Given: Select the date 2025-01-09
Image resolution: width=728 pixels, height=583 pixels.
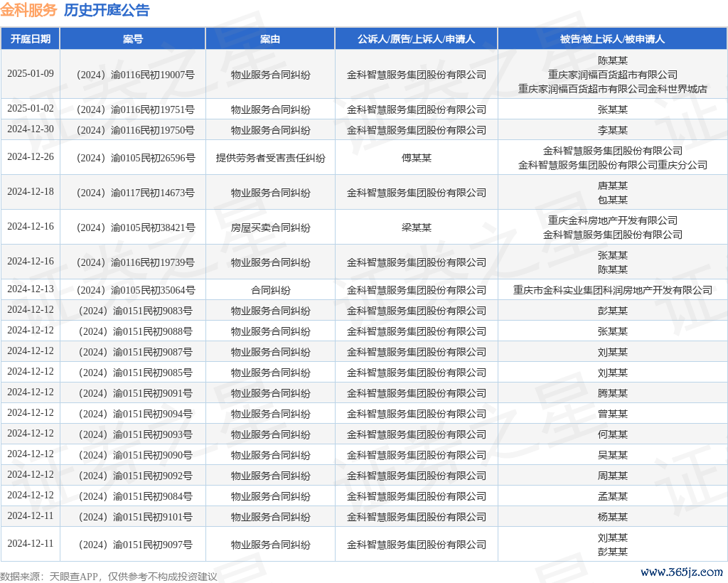Looking at the screenshot, I should pos(31,74).
